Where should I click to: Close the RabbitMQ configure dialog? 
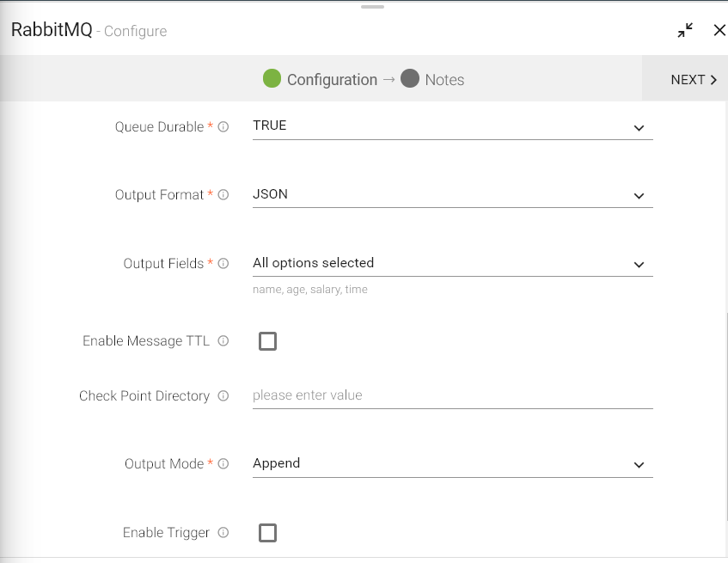719,30
